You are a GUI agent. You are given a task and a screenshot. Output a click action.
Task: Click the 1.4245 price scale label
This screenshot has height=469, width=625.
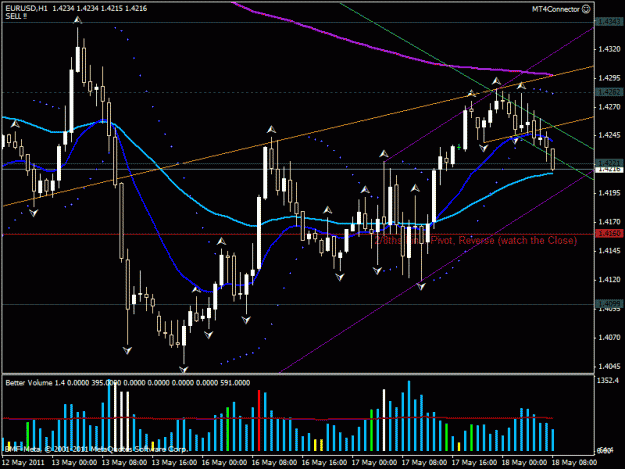[609, 135]
